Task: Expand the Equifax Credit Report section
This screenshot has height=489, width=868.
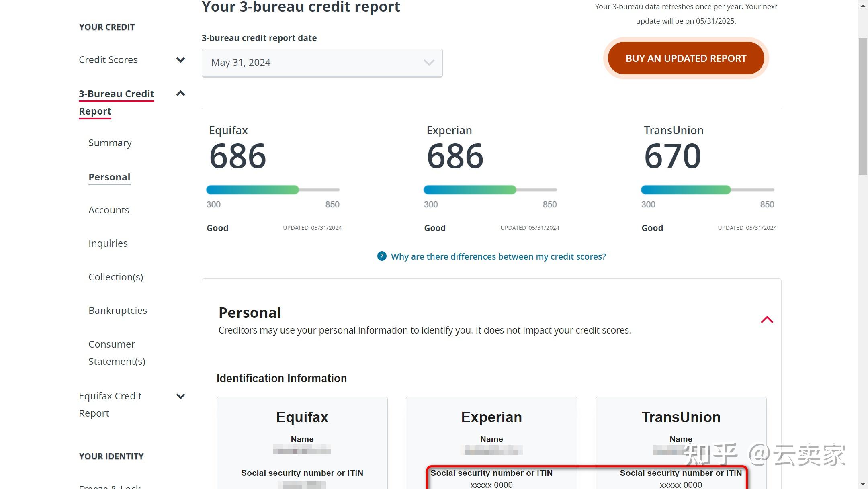Action: coord(180,396)
